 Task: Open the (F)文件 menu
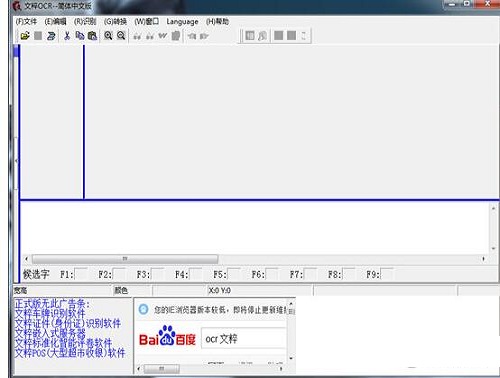click(x=26, y=22)
